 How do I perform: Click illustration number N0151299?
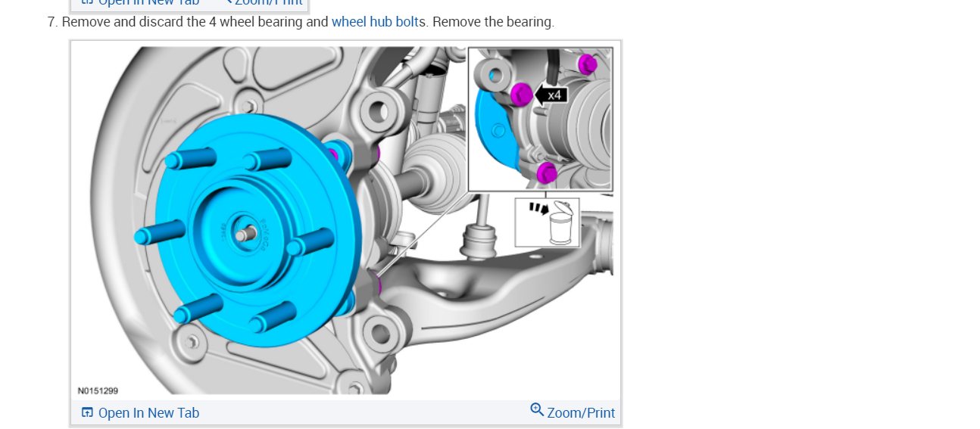(98, 391)
